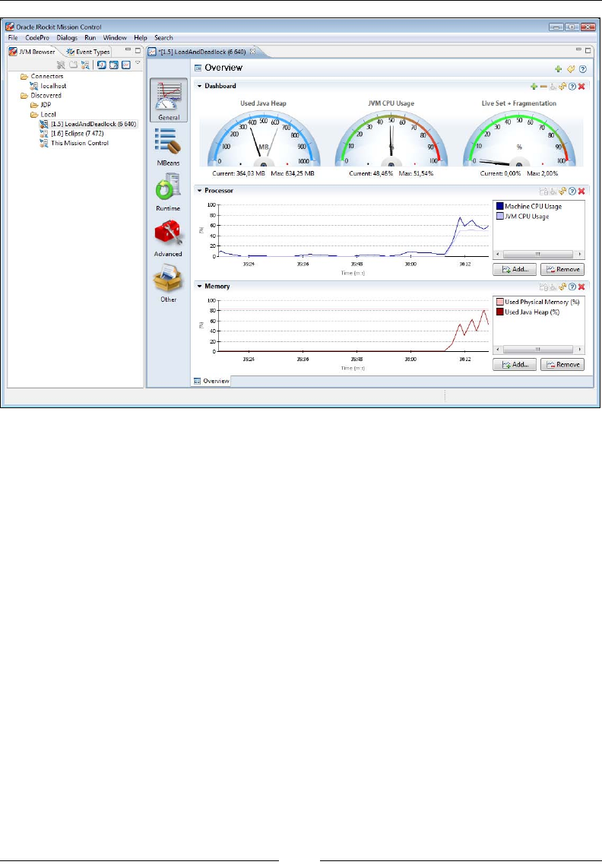Click the chart icon in JVM Browser toolbar
The width and height of the screenshot is (602, 868).
click(125, 65)
